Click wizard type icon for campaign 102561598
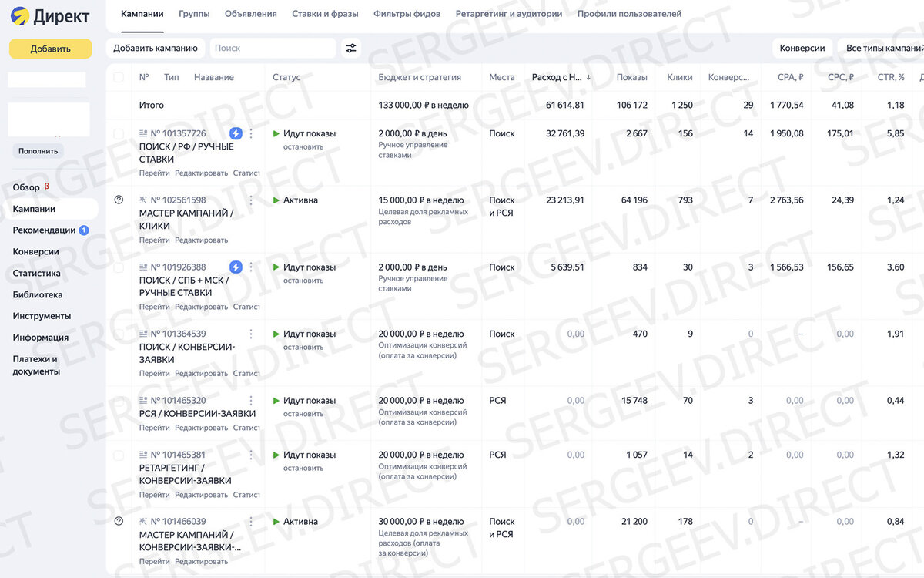924x578 pixels. (143, 200)
